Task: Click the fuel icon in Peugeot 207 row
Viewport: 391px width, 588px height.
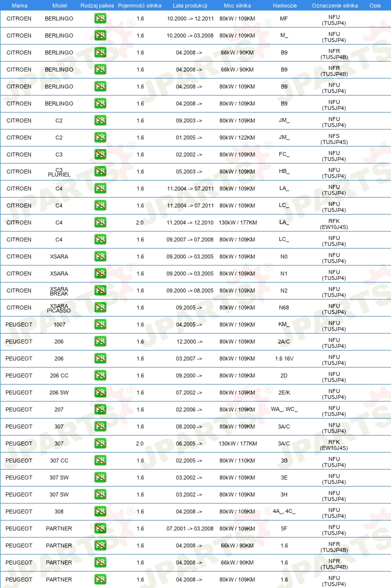Action: (x=100, y=409)
